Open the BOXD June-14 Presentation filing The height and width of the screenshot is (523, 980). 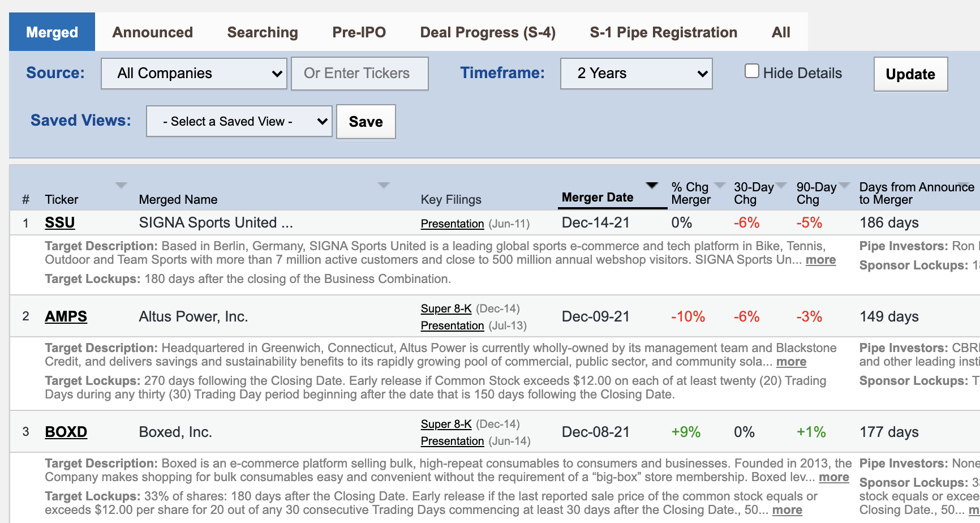(452, 441)
